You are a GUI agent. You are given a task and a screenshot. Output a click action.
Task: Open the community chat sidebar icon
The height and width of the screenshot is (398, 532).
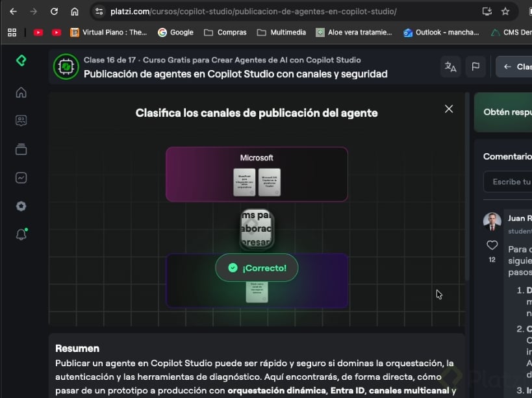[x=21, y=121]
